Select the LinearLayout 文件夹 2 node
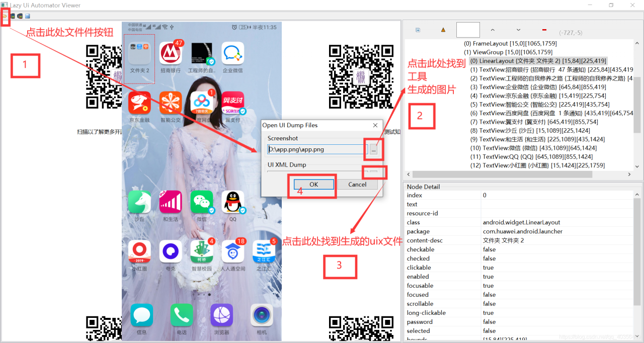The width and height of the screenshot is (644, 343). pos(537,61)
